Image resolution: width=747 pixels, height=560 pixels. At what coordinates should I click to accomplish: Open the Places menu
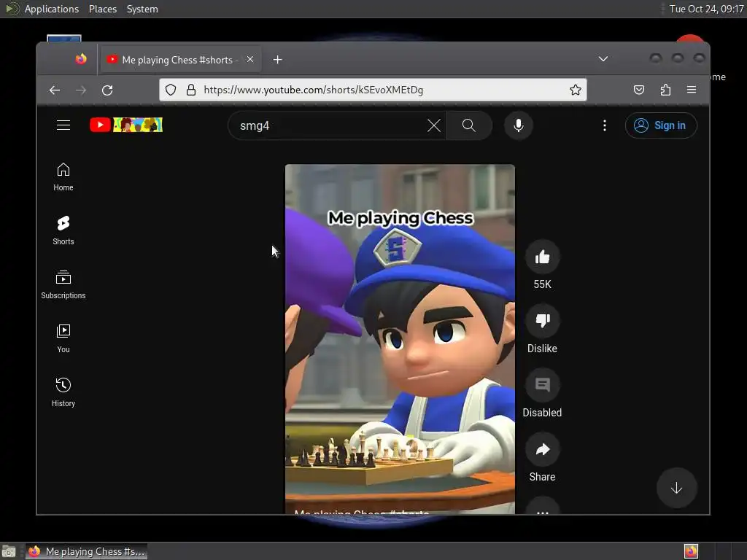[x=103, y=9]
